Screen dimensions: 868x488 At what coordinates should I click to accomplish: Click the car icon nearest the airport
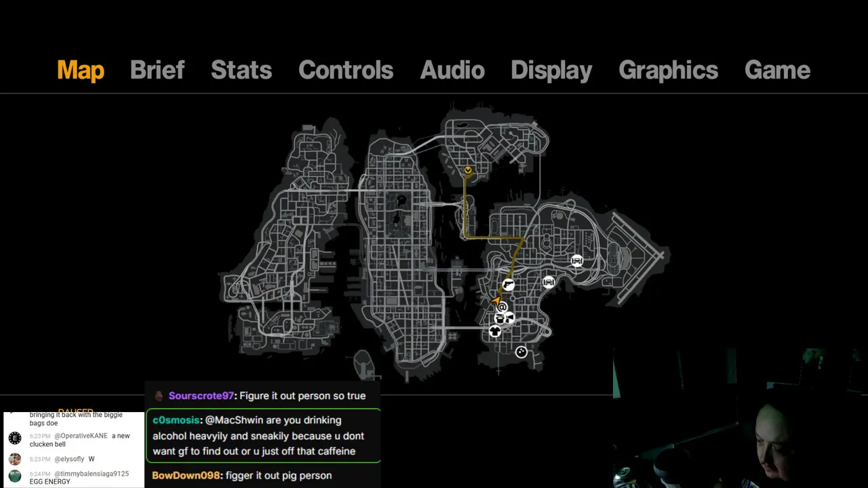tap(576, 261)
